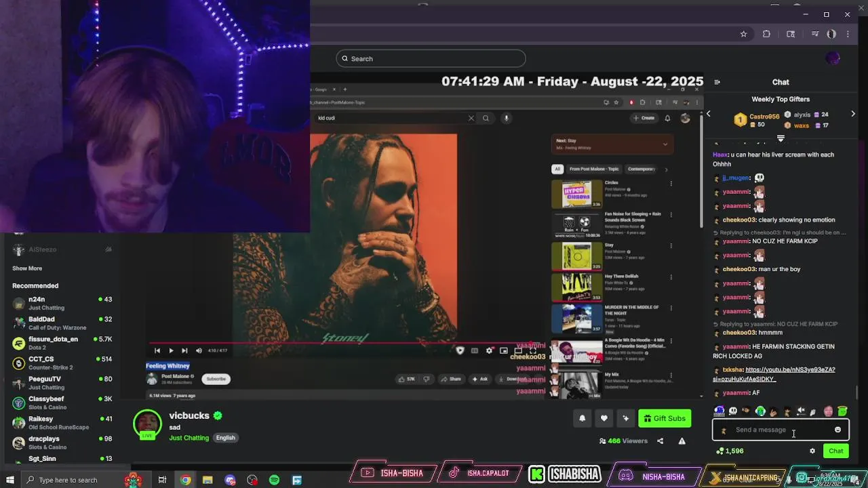Open the AiSteezo followed channel
Viewport: 868px width, 488px height.
62,249
